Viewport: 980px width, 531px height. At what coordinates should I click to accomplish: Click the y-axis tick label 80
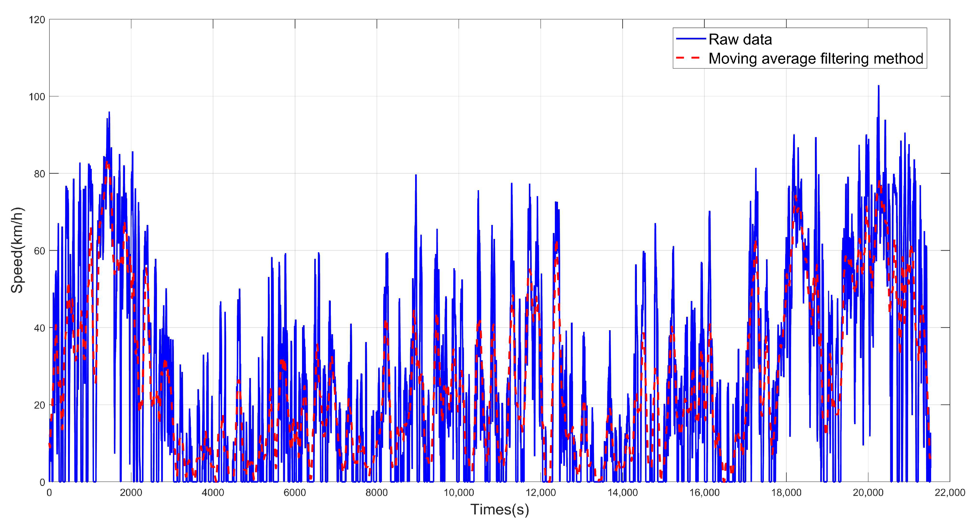click(x=39, y=174)
